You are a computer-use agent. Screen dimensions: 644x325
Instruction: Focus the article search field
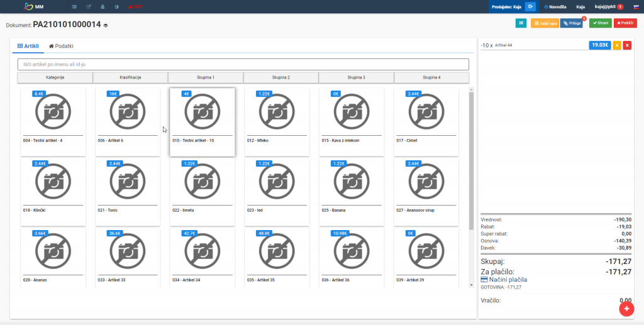coord(243,64)
